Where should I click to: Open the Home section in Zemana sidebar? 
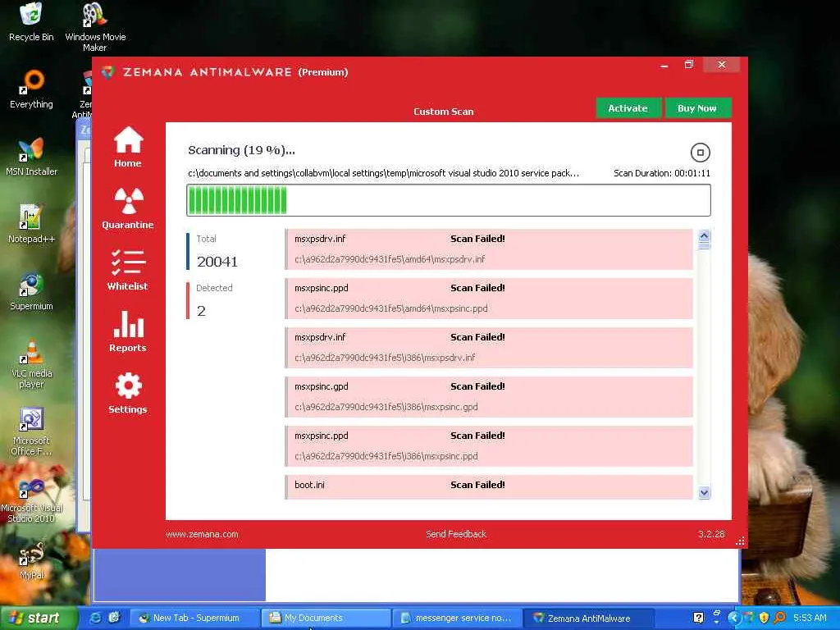point(127,147)
